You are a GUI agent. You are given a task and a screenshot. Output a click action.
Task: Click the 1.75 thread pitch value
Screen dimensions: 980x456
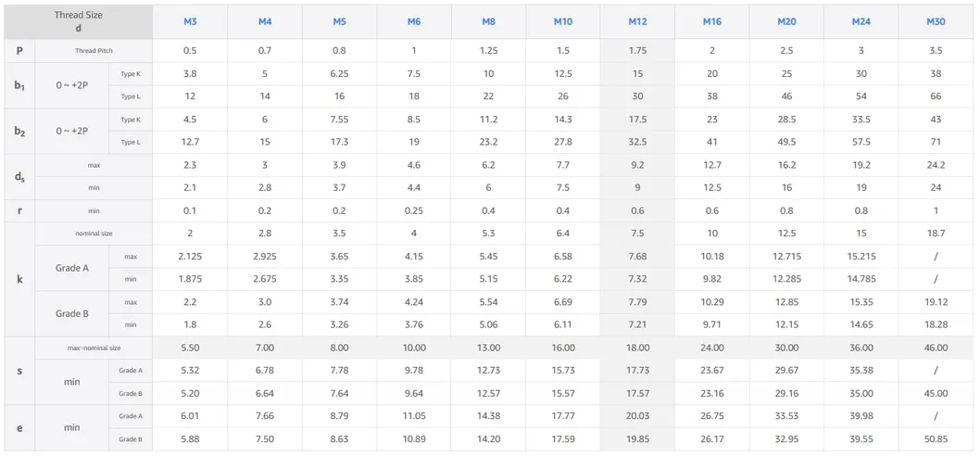(637, 51)
